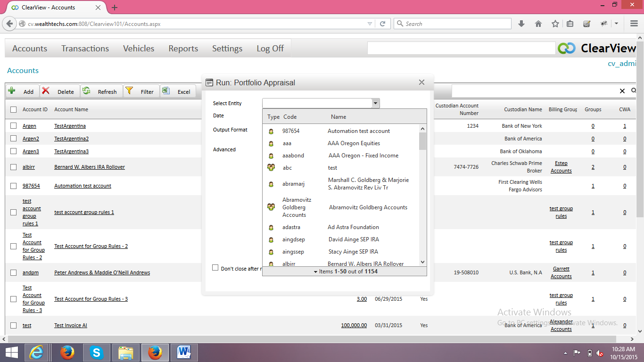Click the red X Delete icon
644x362 pixels.
pyautogui.click(x=46, y=91)
